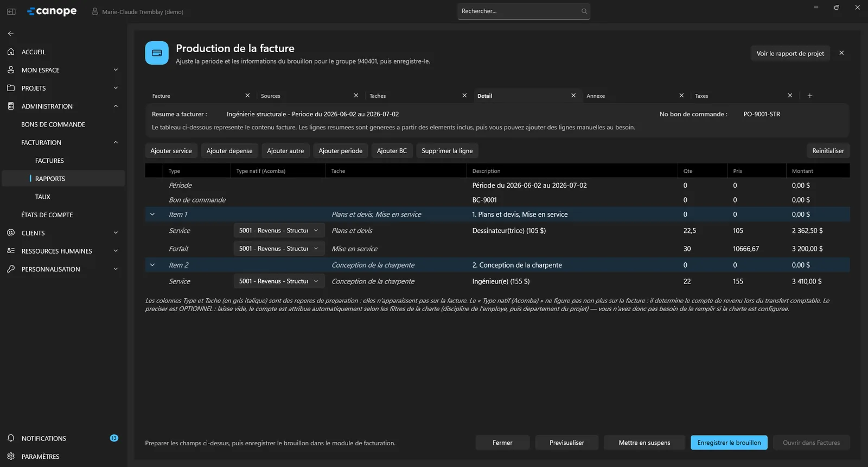Open MON ESPACE in the sidebar
Image resolution: width=868 pixels, height=467 pixels.
coord(63,70)
